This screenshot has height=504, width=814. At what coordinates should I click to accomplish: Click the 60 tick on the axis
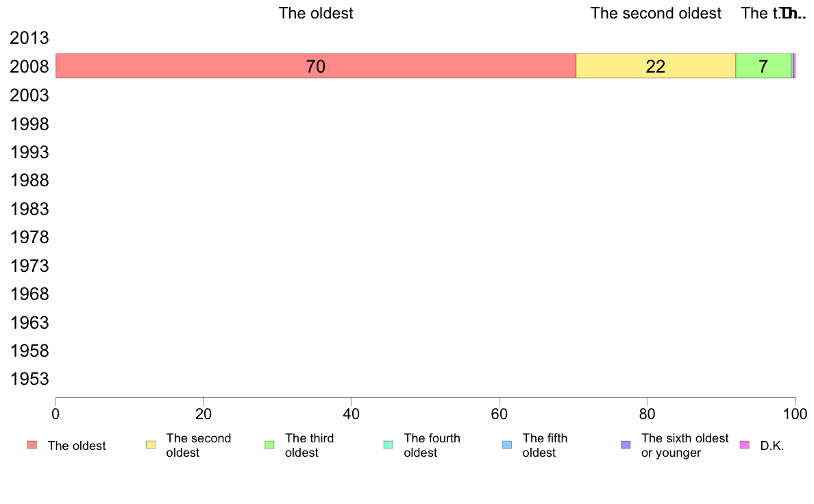pos(500,414)
